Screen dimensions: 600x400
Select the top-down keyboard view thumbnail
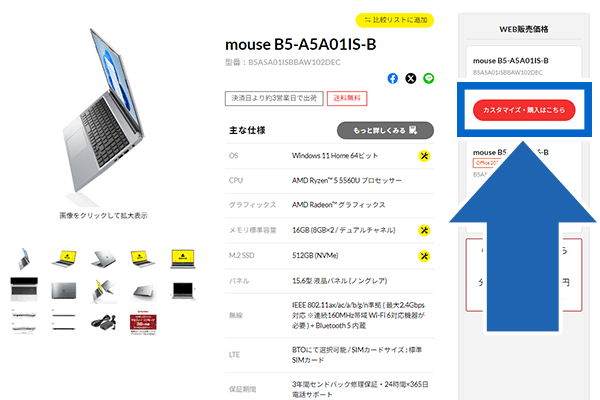click(24, 290)
